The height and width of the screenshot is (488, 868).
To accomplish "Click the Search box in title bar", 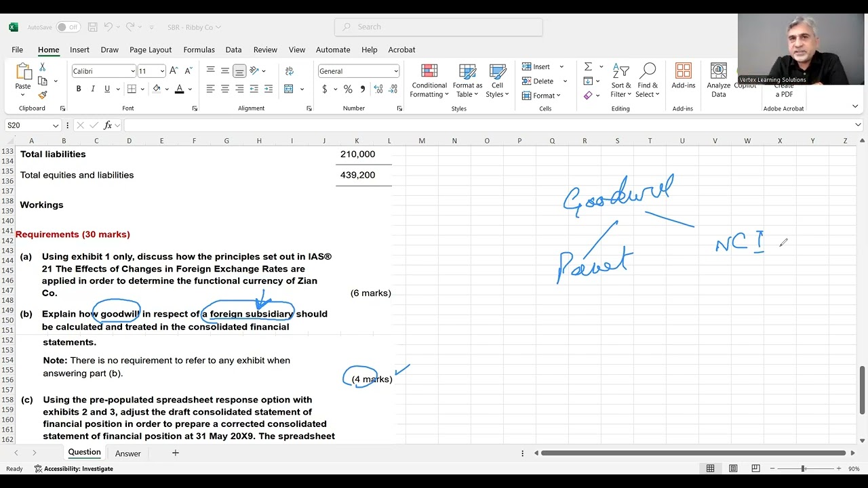I will click(438, 27).
